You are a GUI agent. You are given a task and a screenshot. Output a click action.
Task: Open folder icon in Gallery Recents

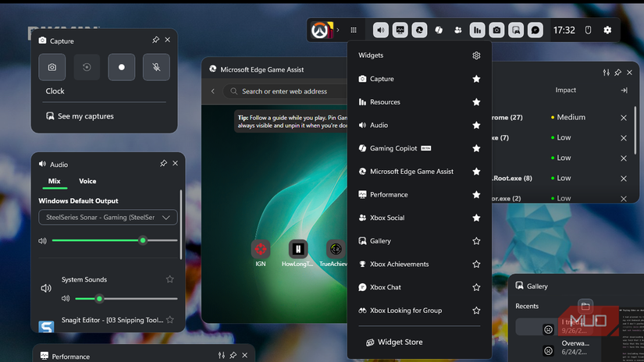(585, 306)
